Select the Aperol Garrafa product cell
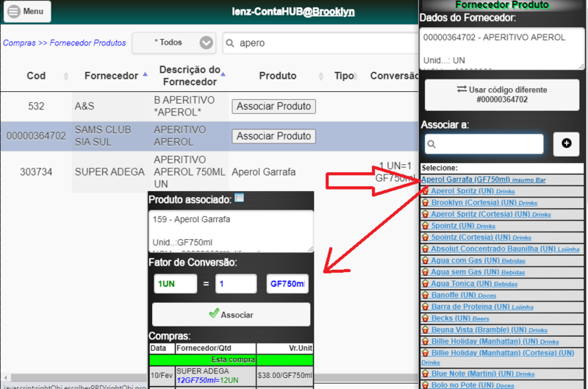Screen dimensions: 588x389 [264, 172]
